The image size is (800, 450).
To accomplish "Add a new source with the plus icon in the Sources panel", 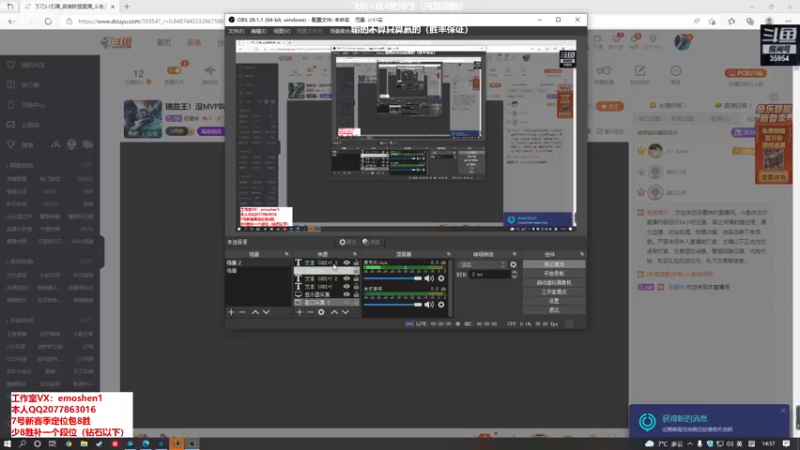I will coord(299,312).
